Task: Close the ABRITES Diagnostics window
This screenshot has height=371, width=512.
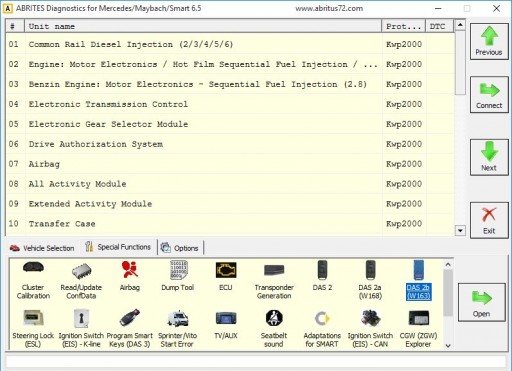Action: (496, 8)
